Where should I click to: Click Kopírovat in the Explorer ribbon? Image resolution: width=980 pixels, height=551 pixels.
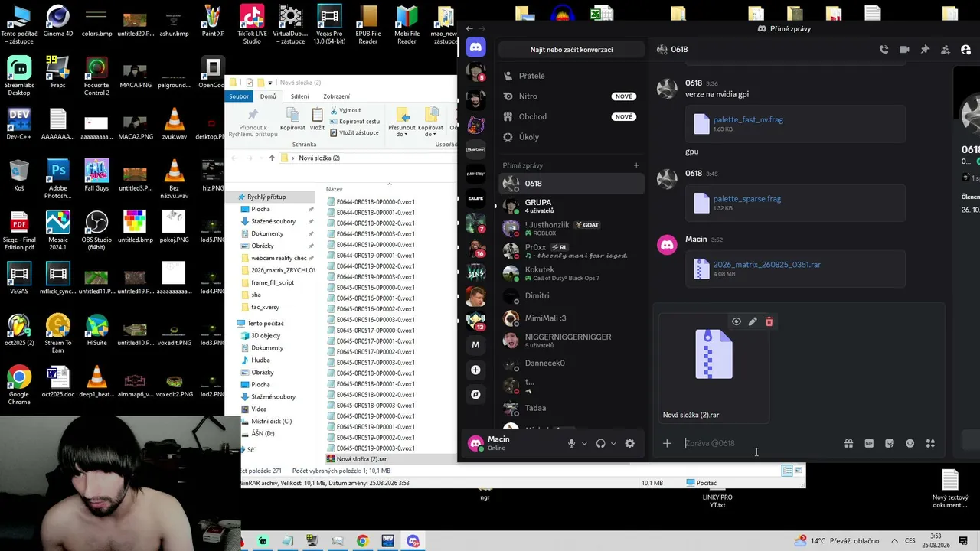(x=292, y=119)
